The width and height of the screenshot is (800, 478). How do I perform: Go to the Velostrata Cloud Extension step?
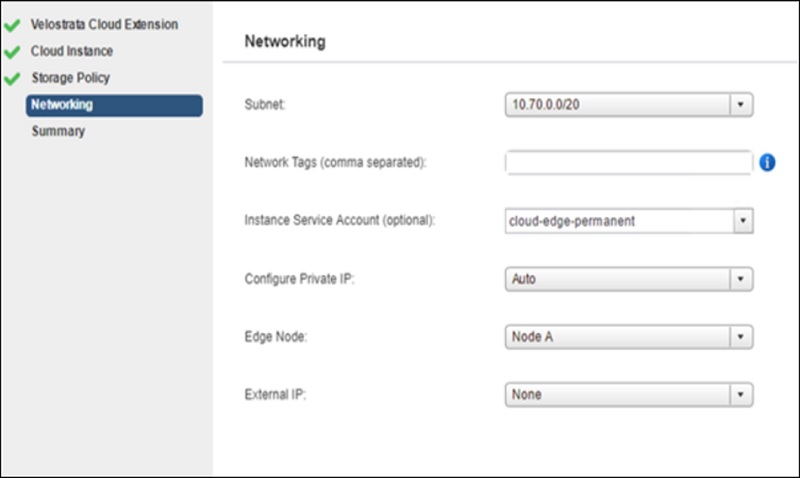click(105, 24)
